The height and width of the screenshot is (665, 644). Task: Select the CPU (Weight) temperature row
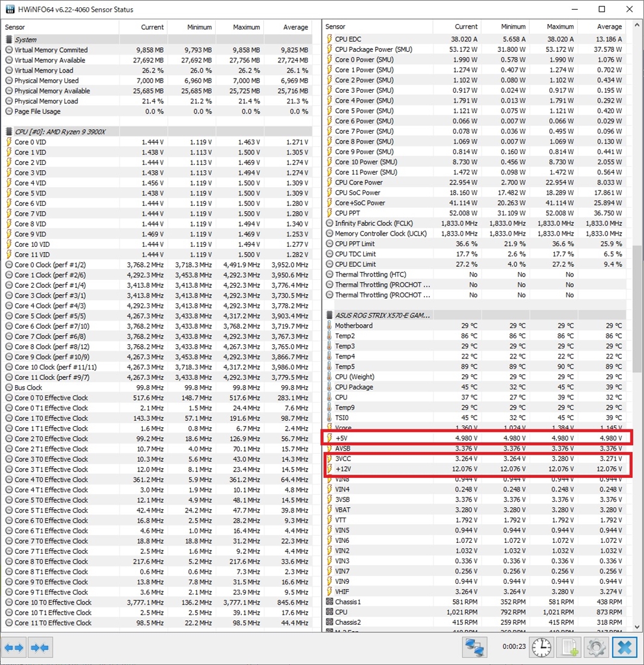pos(474,377)
